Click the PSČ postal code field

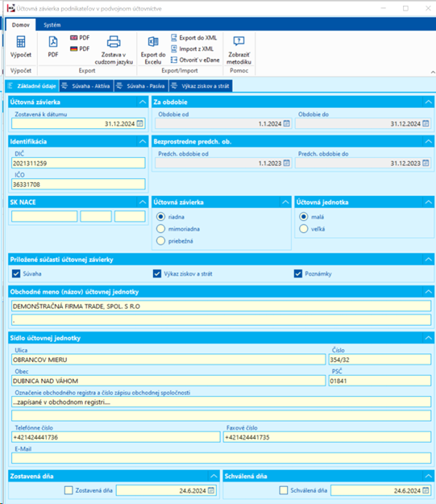(x=380, y=381)
